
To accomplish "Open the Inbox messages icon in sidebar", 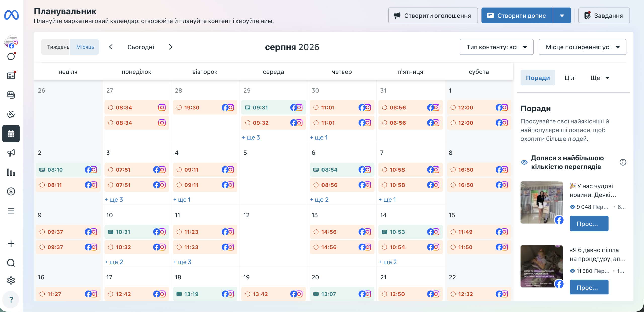I will (11, 56).
